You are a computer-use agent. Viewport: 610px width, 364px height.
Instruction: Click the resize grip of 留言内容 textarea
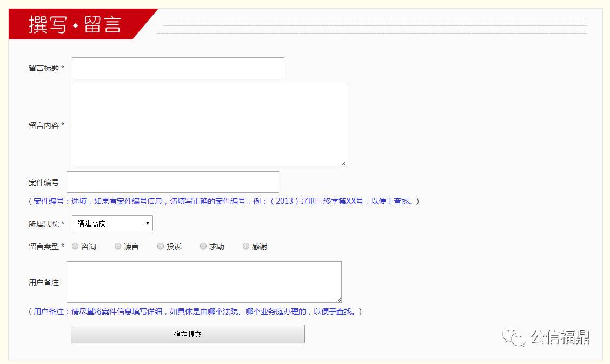tap(344, 162)
